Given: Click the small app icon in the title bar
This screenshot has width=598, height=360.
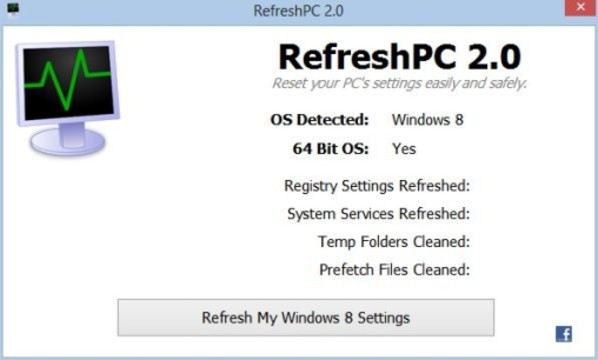Looking at the screenshot, I should coord(13,10).
